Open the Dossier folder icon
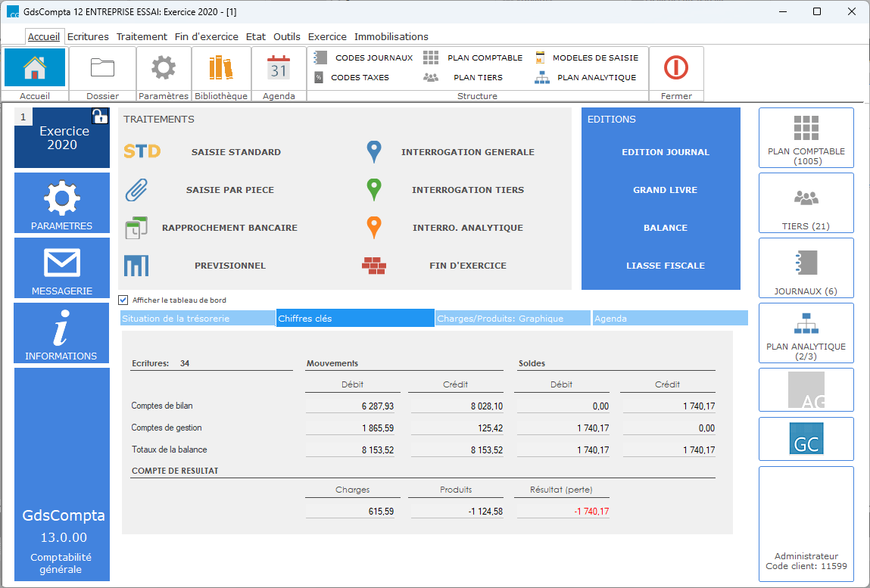Viewport: 870px width, 588px height. (102, 68)
